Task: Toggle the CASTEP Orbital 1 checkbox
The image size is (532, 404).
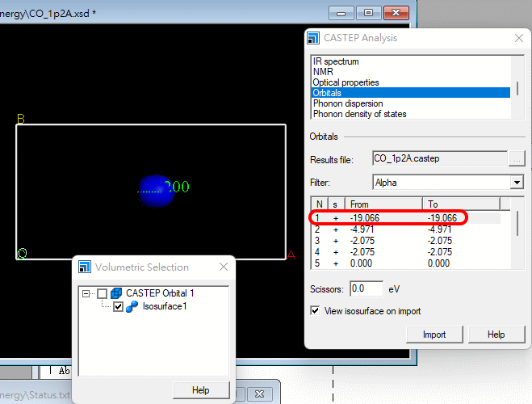Action: [102, 293]
